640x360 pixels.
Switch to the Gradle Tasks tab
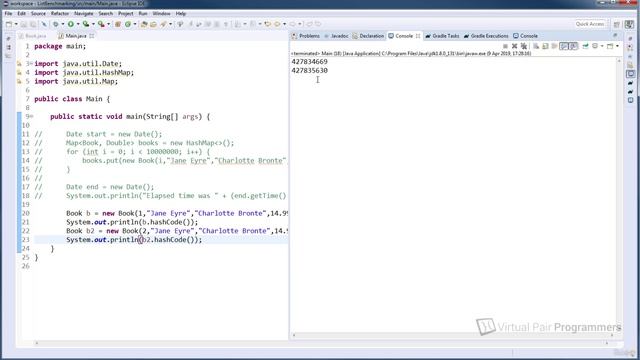tap(442, 36)
